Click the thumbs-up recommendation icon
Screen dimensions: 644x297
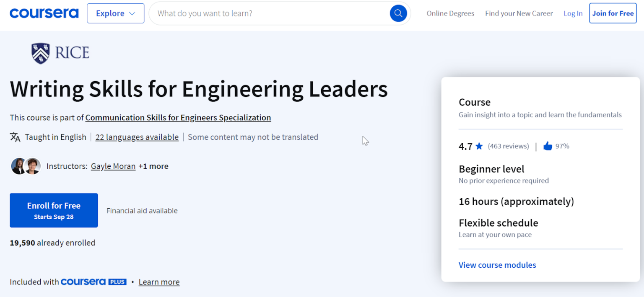[x=548, y=146]
